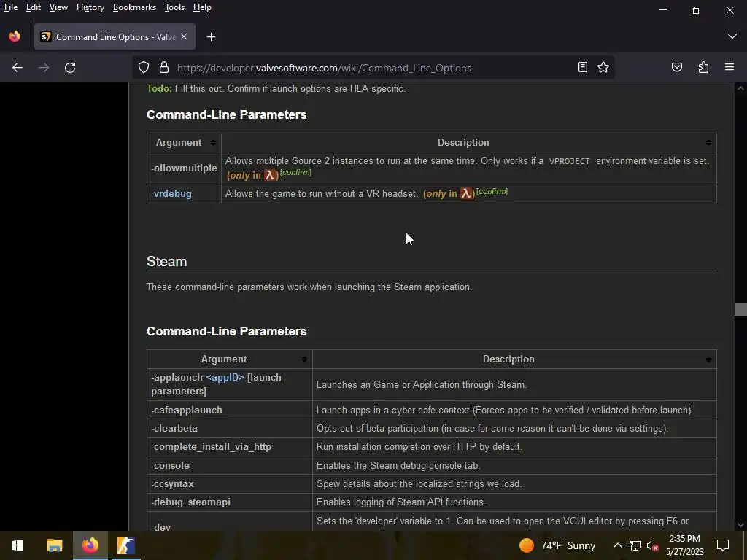The height and width of the screenshot is (560, 747).
Task: Open Firefox View pinned icon
Action: click(x=15, y=36)
